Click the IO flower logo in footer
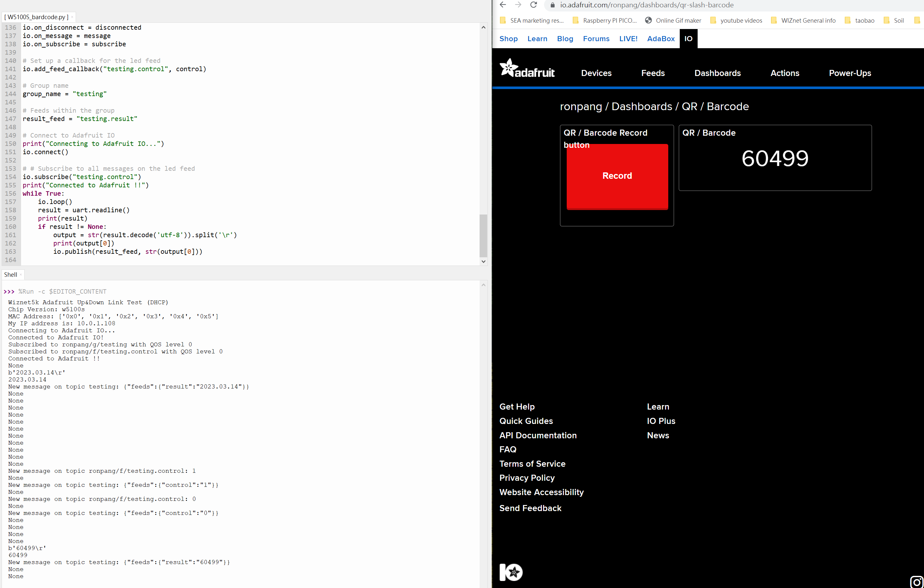Screen dimensions: 924x588 coord(511,572)
